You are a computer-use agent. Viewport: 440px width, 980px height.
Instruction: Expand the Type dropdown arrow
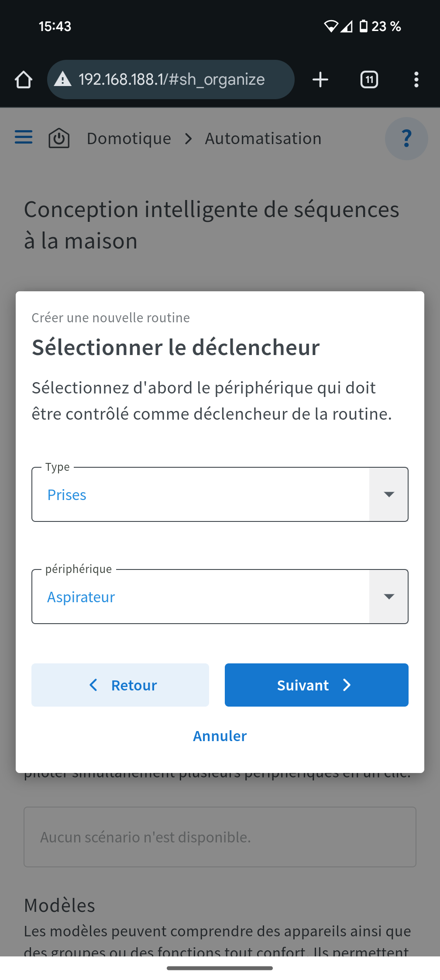389,494
